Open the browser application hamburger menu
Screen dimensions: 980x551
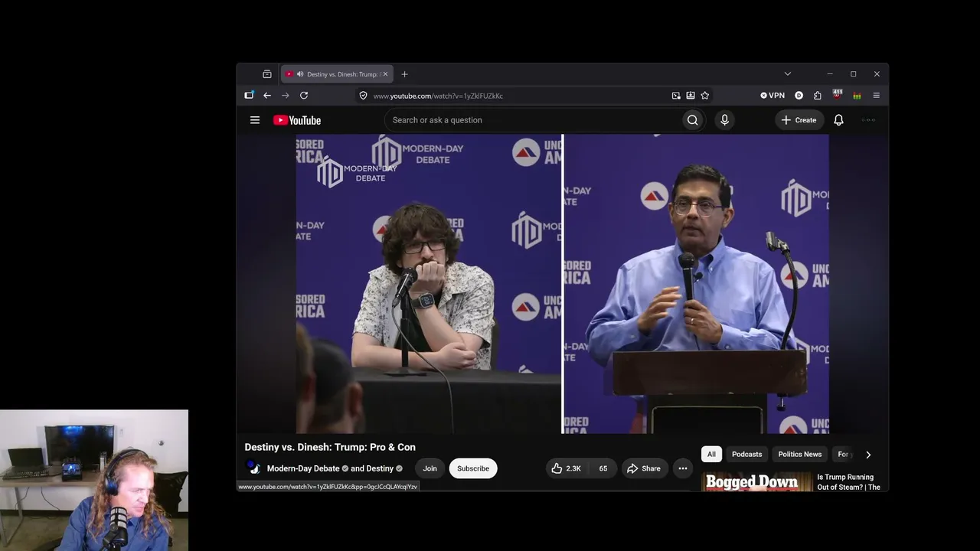pos(877,96)
